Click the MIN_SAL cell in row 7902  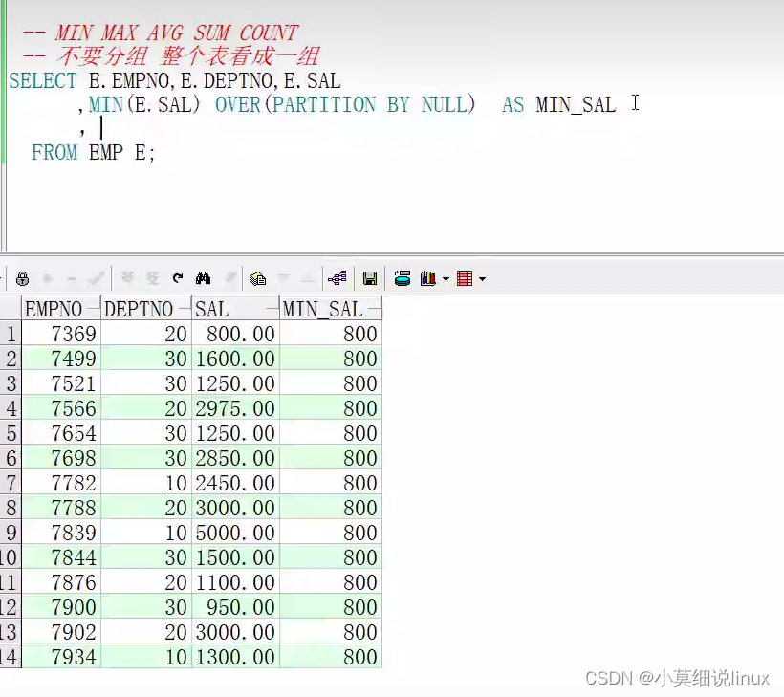pyautogui.click(x=331, y=632)
